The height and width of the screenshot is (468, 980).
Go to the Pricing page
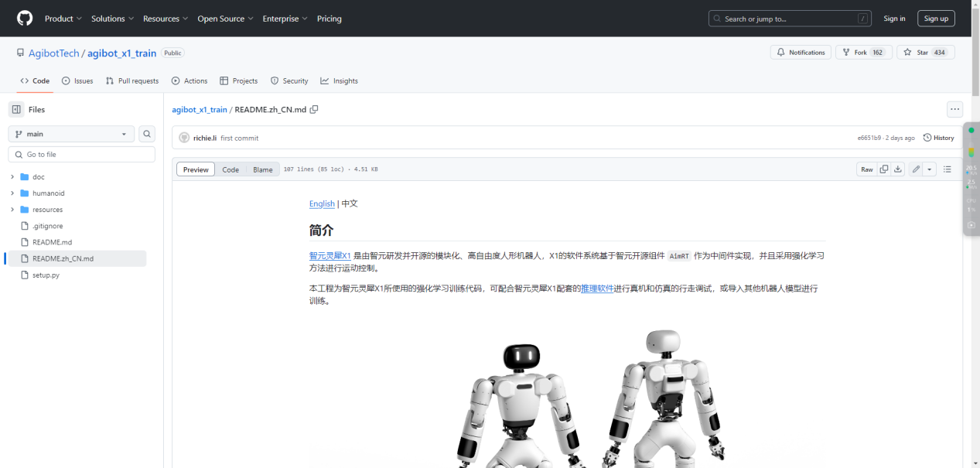coord(329,19)
